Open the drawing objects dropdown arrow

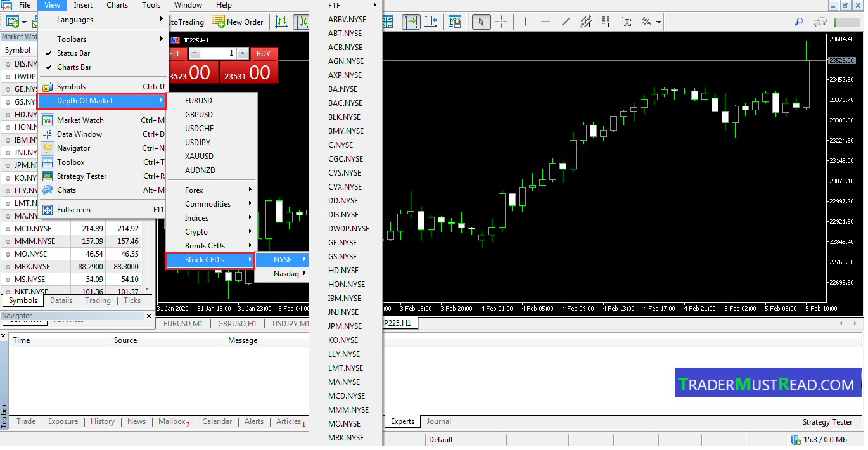click(659, 22)
